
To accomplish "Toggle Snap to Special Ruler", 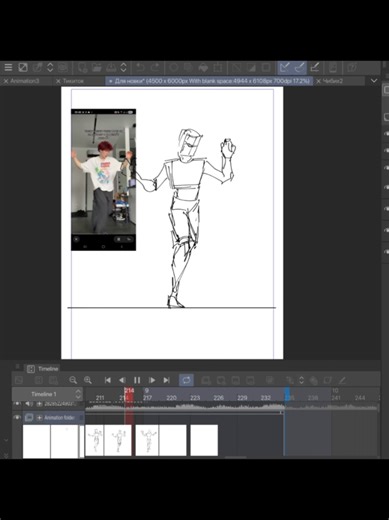I will [x=300, y=68].
